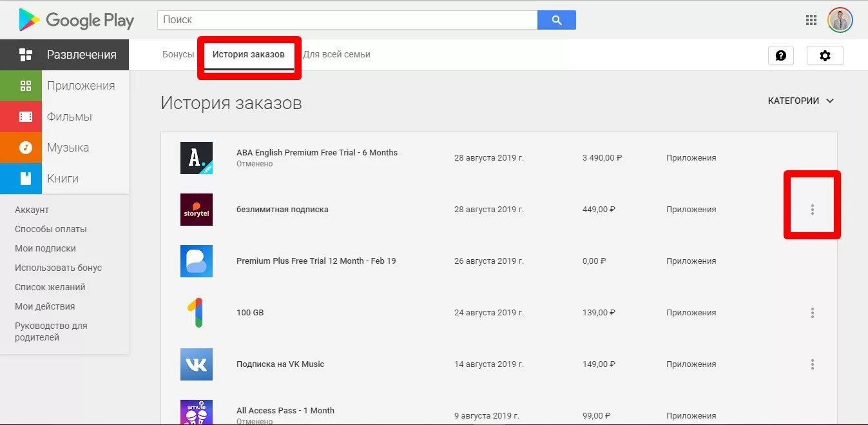Expand the КАТЕГОРИИ dropdown
Screen dimensions: 868x425
pyautogui.click(x=801, y=101)
